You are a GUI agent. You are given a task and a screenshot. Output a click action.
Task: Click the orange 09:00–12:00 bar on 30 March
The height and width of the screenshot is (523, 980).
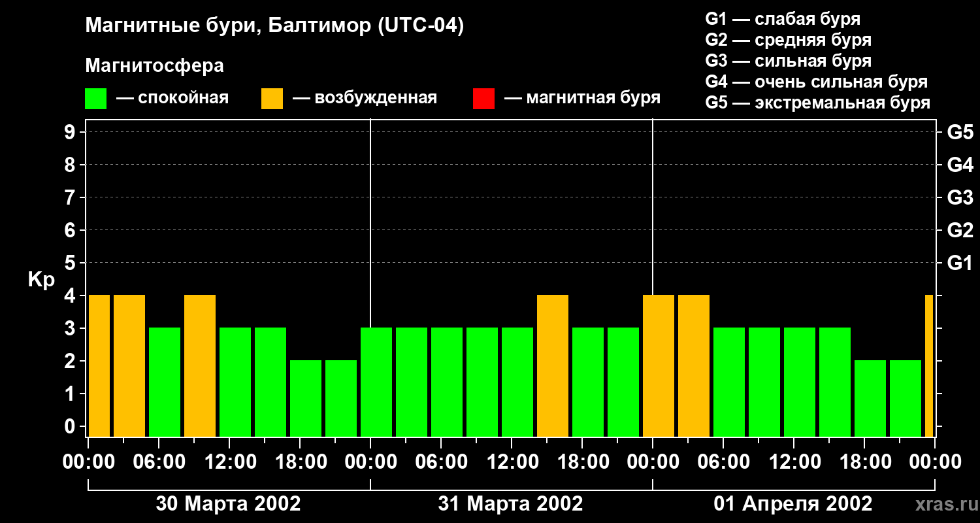[x=200, y=366]
